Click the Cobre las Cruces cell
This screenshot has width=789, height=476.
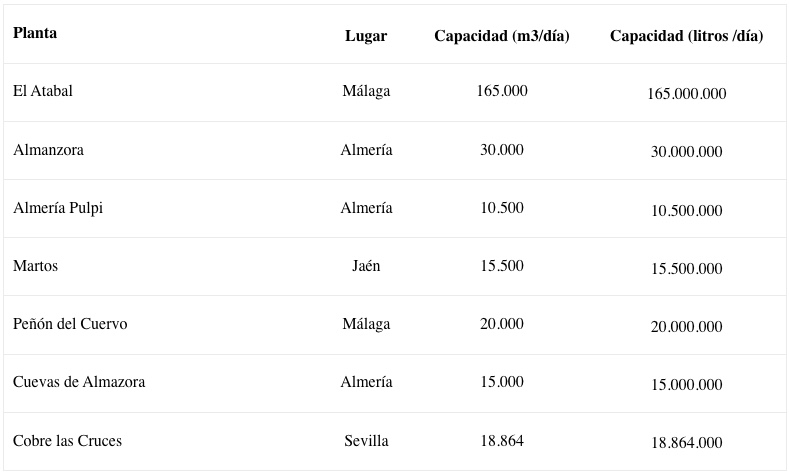(x=67, y=441)
